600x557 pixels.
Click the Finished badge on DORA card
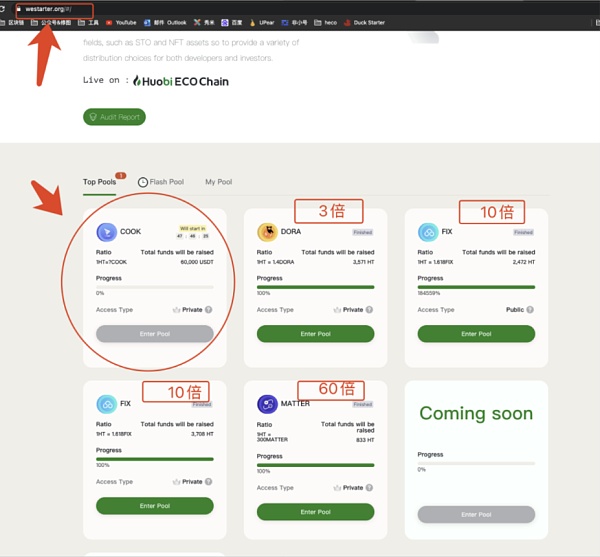pos(362,232)
